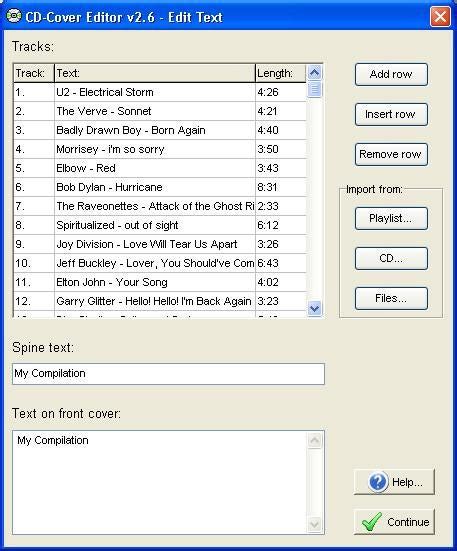Image resolution: width=457 pixels, height=551 pixels.
Task: Click length cell '4:21'
Action: 281,111
